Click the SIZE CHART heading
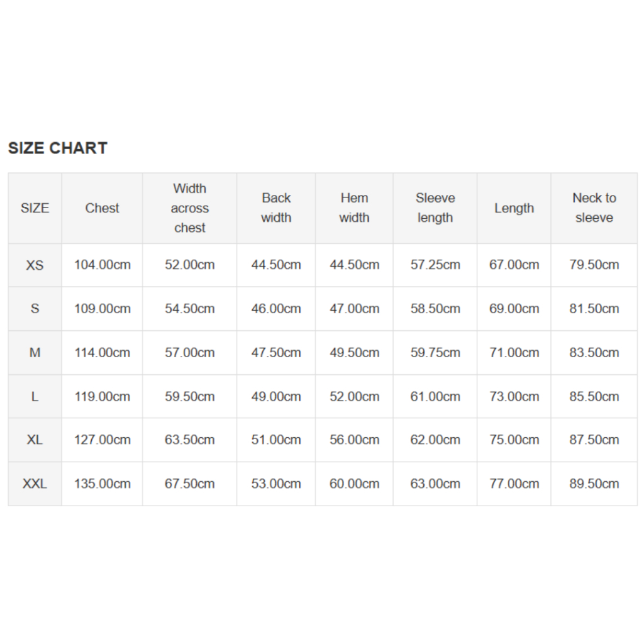 coord(58,148)
